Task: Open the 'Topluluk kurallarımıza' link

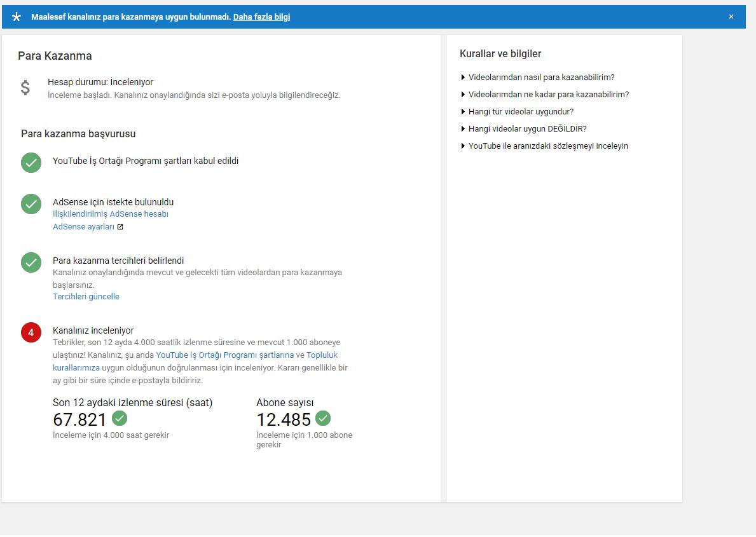Action: tap(322, 355)
